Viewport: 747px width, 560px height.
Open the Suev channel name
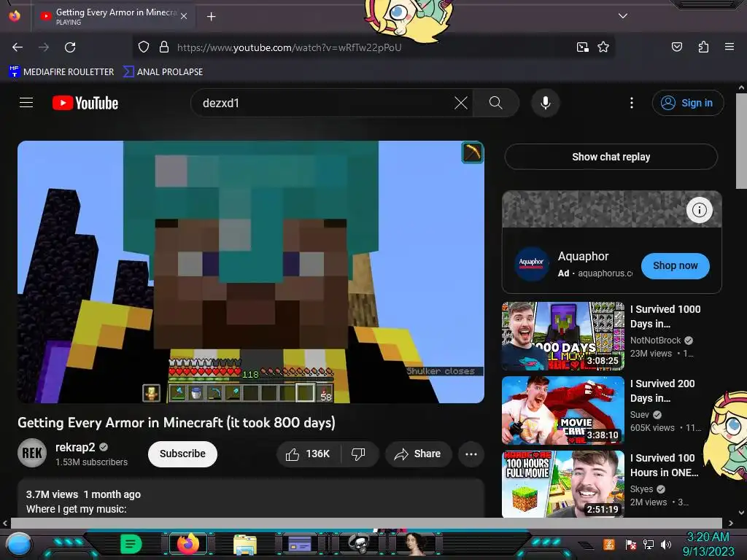pos(639,414)
